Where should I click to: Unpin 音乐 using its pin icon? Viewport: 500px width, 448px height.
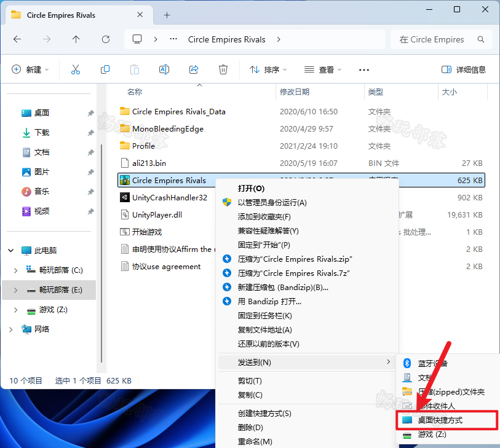pyautogui.click(x=90, y=192)
